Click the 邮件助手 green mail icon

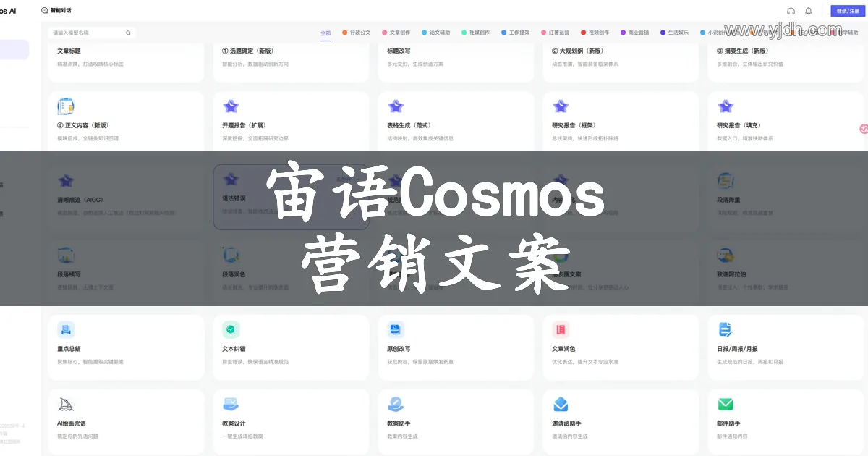(726, 404)
